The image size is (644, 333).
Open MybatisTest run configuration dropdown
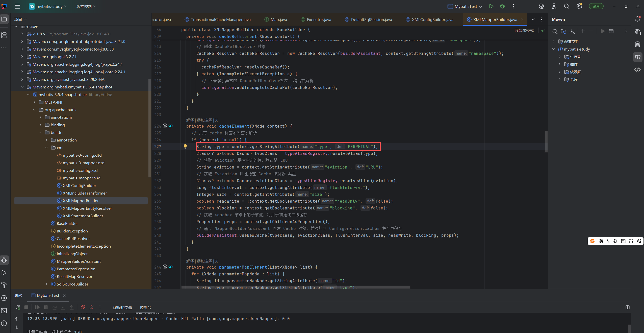pyautogui.click(x=465, y=6)
